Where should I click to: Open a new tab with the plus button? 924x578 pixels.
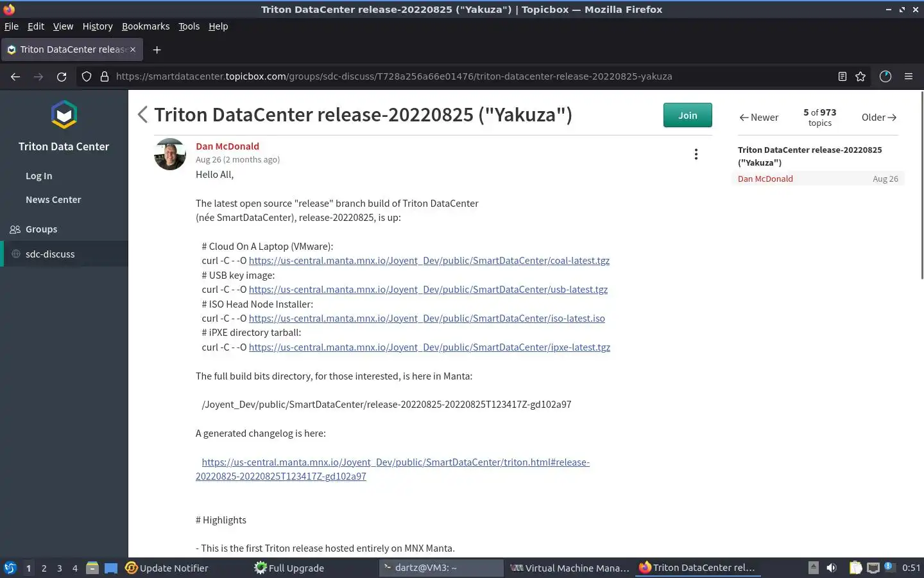click(157, 49)
